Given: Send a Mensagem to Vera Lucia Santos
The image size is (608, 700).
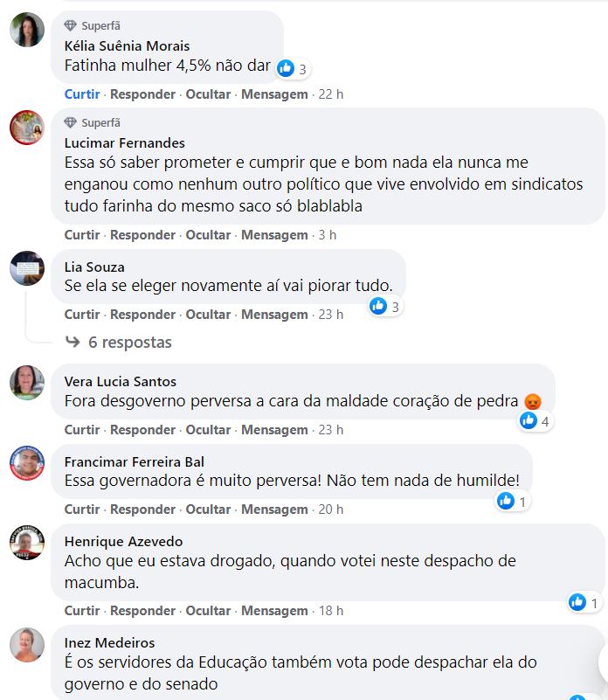Looking at the screenshot, I should [x=274, y=429].
